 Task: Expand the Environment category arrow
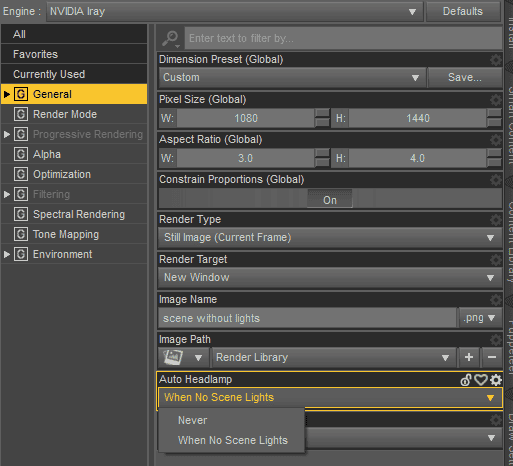[x=6, y=254]
